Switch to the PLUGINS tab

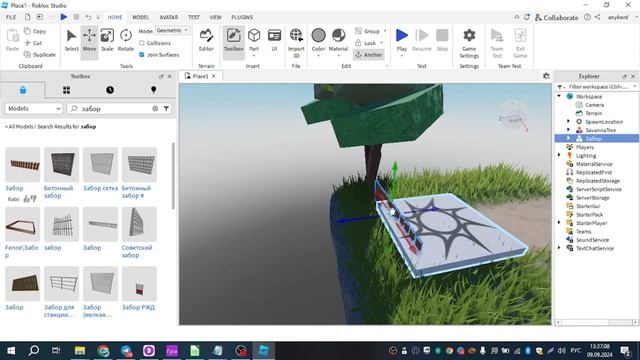point(242,17)
